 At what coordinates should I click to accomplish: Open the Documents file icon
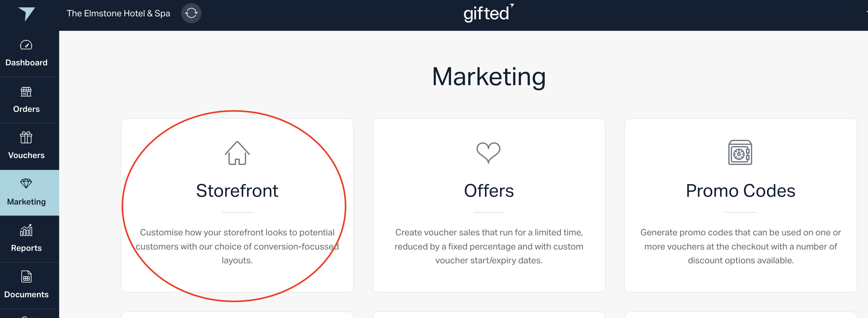click(26, 277)
